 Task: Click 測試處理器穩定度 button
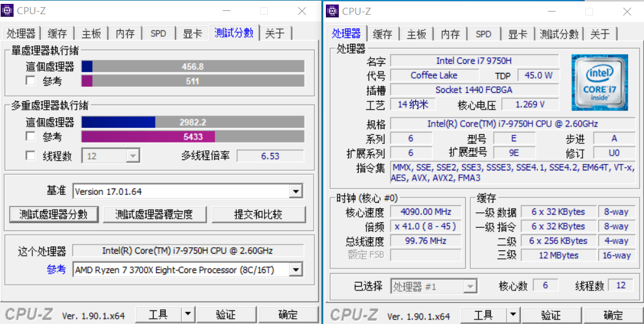(x=154, y=214)
